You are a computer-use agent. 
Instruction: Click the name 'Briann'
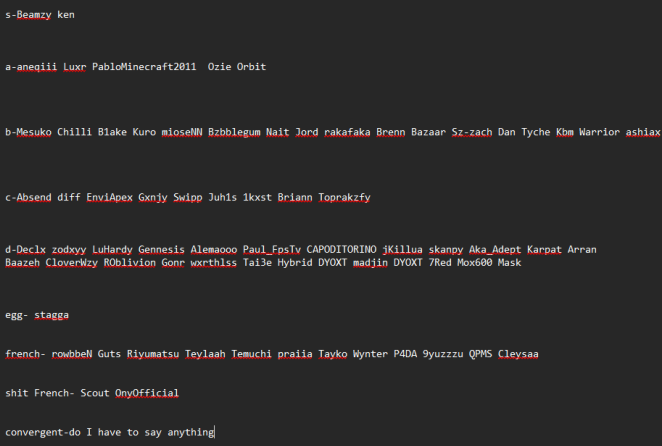295,197
